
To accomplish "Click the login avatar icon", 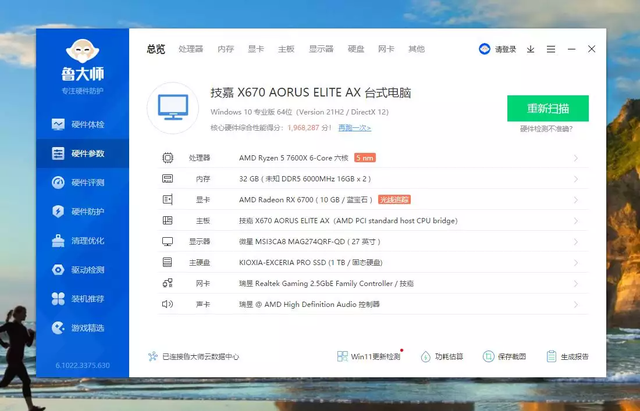I will pyautogui.click(x=484, y=49).
